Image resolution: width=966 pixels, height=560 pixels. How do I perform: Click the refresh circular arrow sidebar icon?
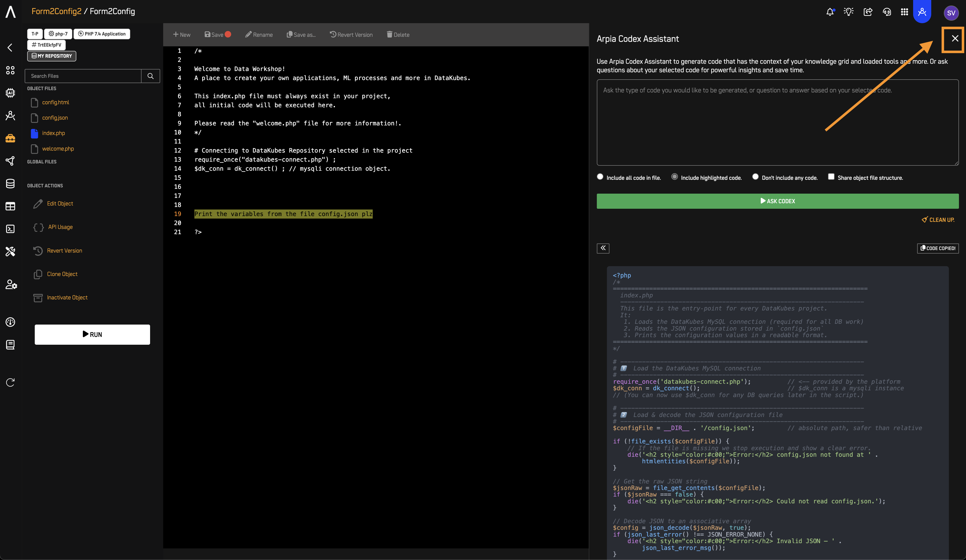pyautogui.click(x=10, y=382)
